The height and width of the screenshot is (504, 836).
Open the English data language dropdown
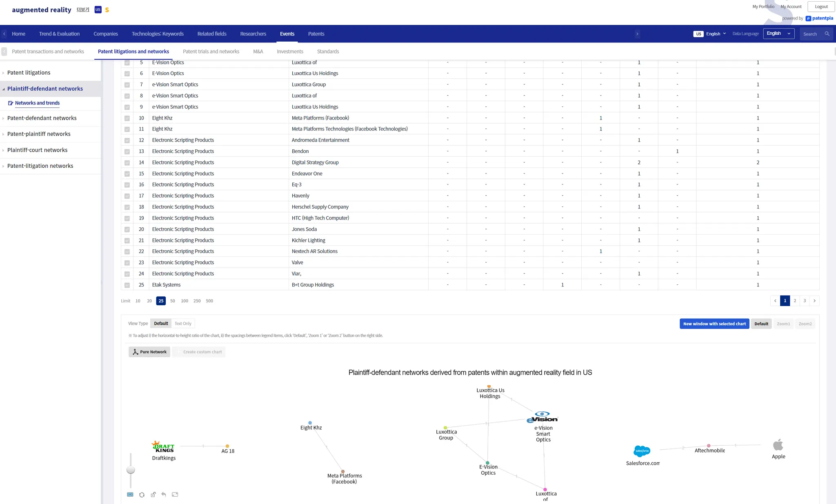[778, 33]
